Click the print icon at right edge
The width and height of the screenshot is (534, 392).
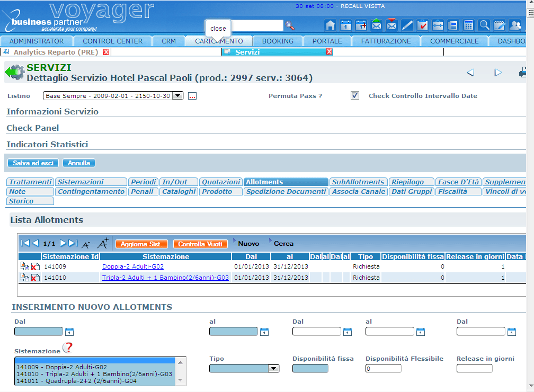(522, 72)
